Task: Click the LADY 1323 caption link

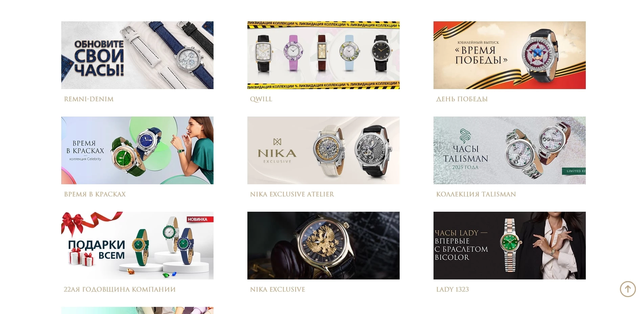Action: tap(452, 289)
